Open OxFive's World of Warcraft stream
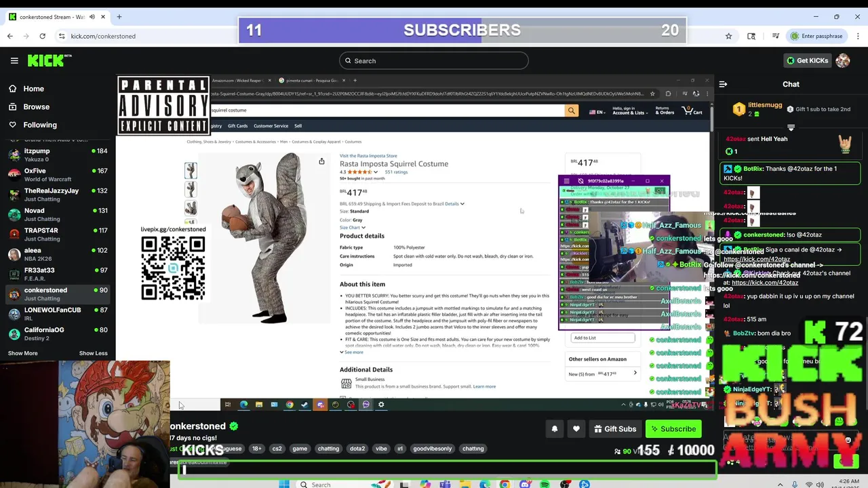This screenshot has height=488, width=868. (58, 174)
